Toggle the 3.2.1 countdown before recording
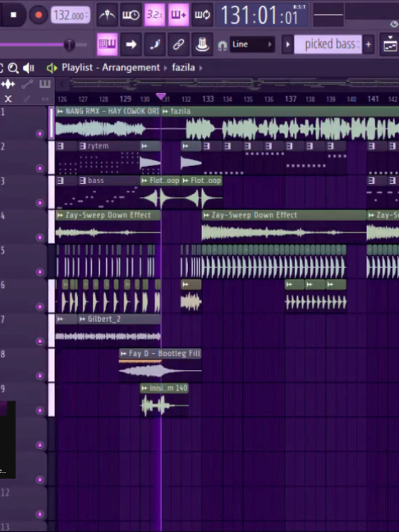This screenshot has width=399, height=532. (x=154, y=15)
